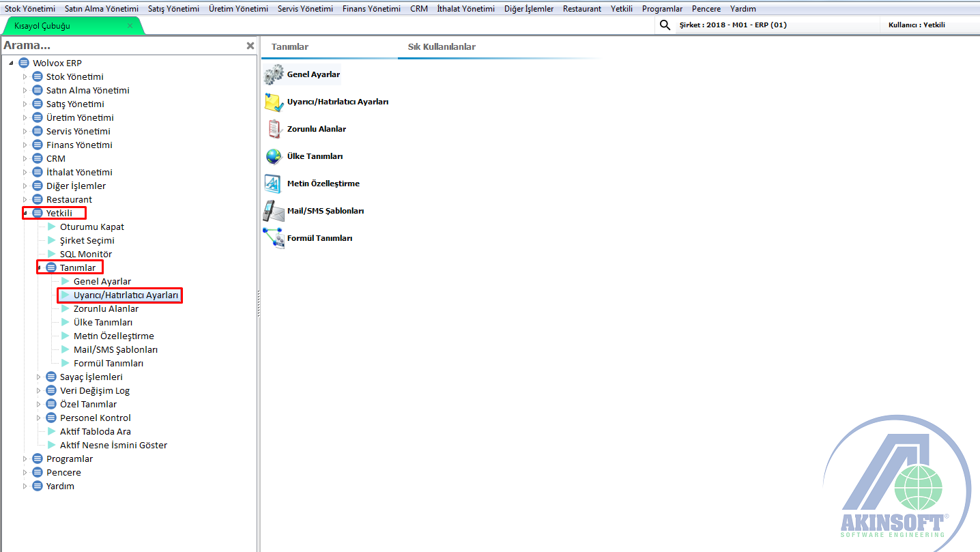Expand the Satış Yönetimi tree node

point(25,104)
